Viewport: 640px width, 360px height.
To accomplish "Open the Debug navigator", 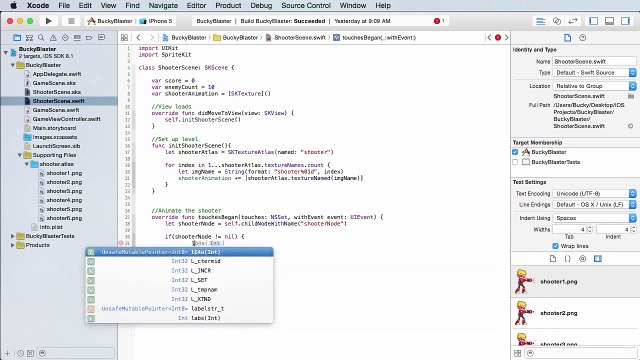I will tap(77, 38).
